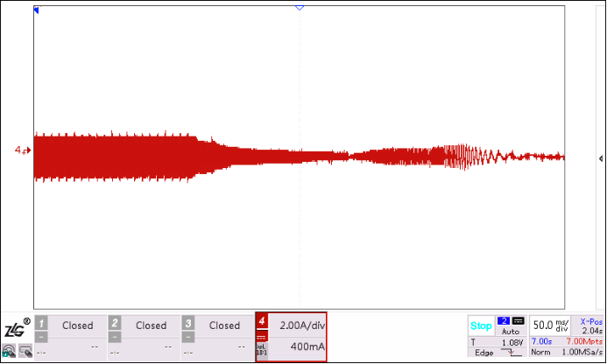
Task: Click channel 1 coupling dash icon
Action: (41, 337)
